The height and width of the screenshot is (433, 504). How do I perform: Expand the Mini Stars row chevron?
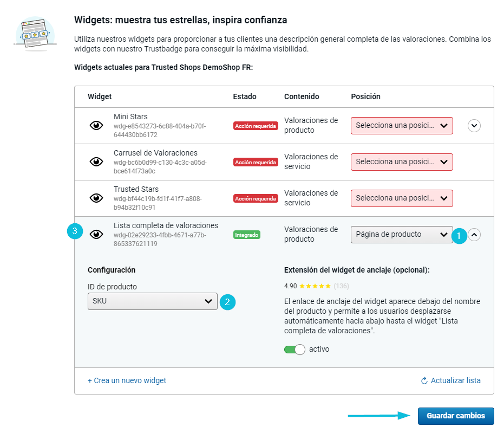[x=474, y=126]
